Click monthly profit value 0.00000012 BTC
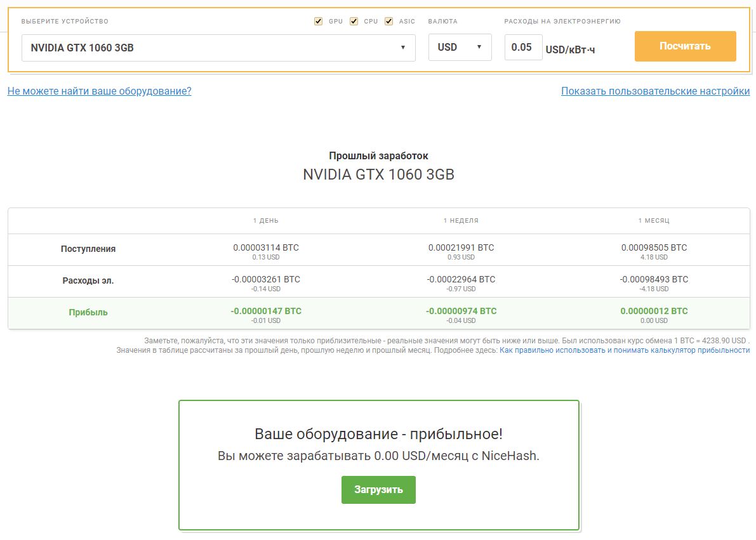756x540 pixels. tap(654, 311)
